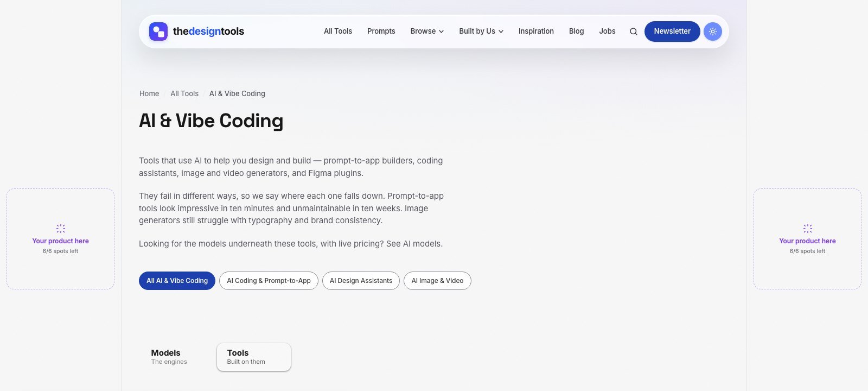The image size is (868, 391).
Task: Click 'See AI models' text
Action: click(414, 244)
